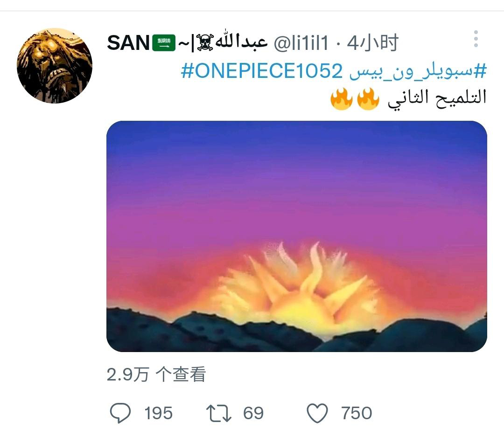This screenshot has height=436, width=504.
Task: Click the #ONEPIECE1052 hashtag
Action: click(x=262, y=71)
